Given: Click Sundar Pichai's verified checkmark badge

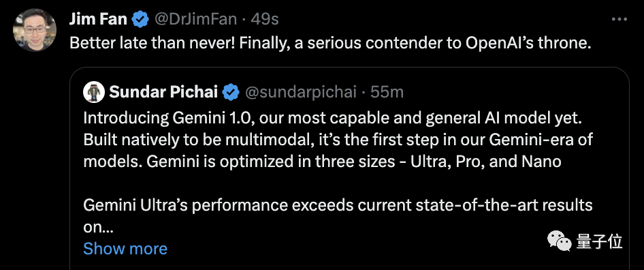Looking at the screenshot, I should [x=231, y=92].
